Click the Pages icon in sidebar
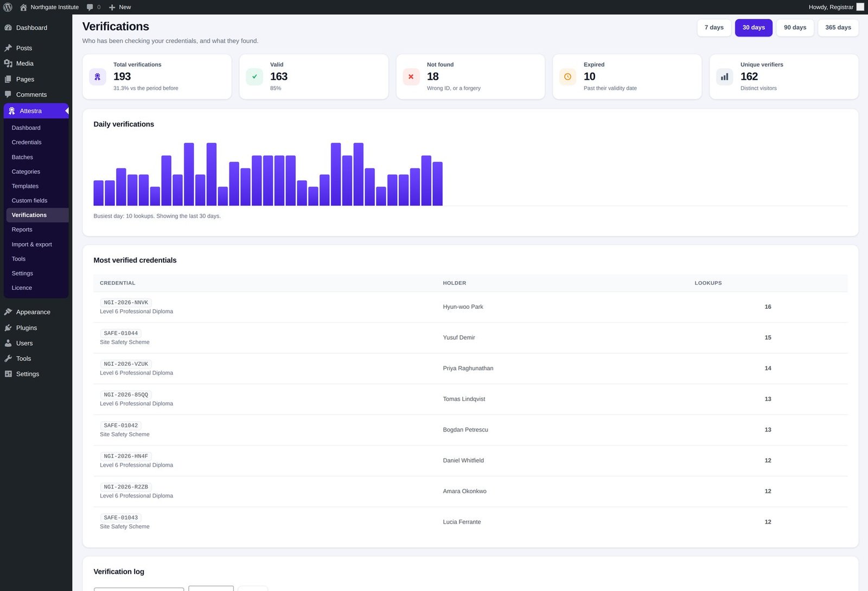Image resolution: width=868 pixels, height=591 pixels. point(8,79)
